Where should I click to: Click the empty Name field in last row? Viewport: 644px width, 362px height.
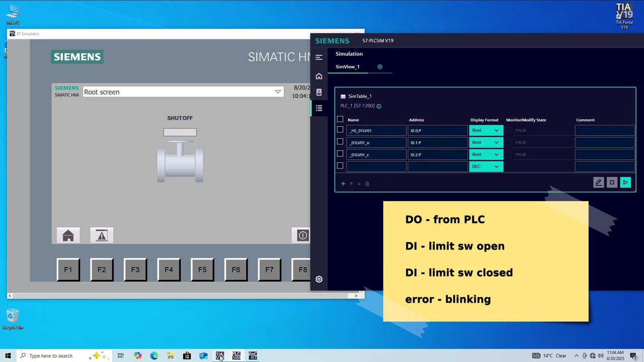point(376,167)
